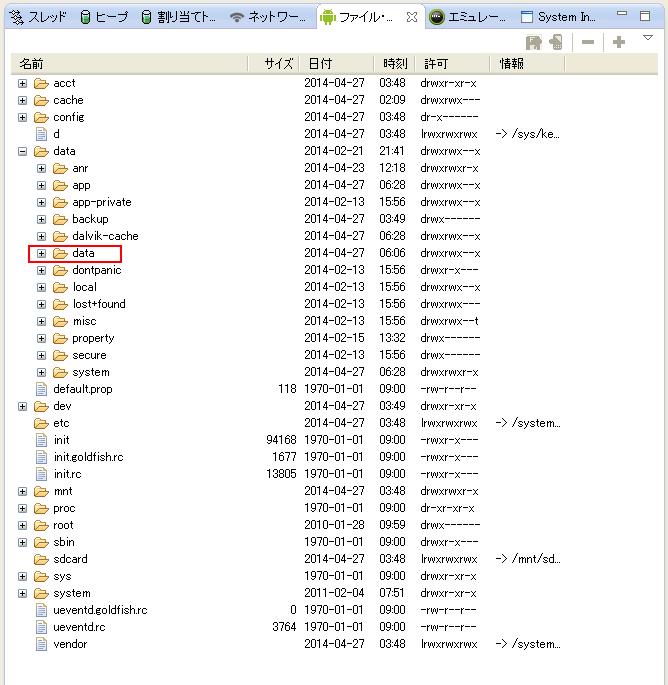Collapse the top-level data folder
The width and height of the screenshot is (668, 685).
point(22,152)
